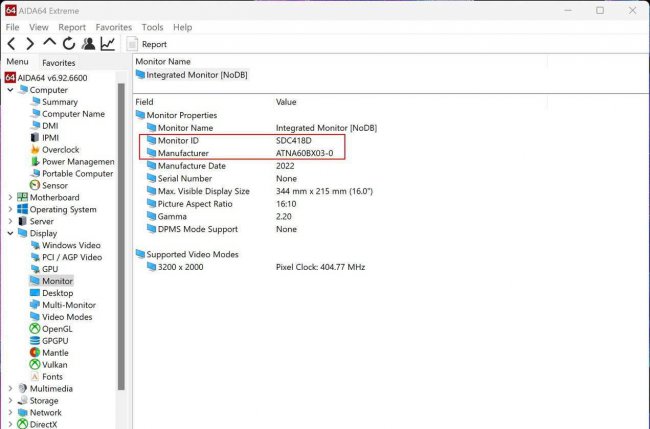This screenshot has height=429, width=650.
Task: Refresh the page with the circular arrow icon
Action: point(69,44)
